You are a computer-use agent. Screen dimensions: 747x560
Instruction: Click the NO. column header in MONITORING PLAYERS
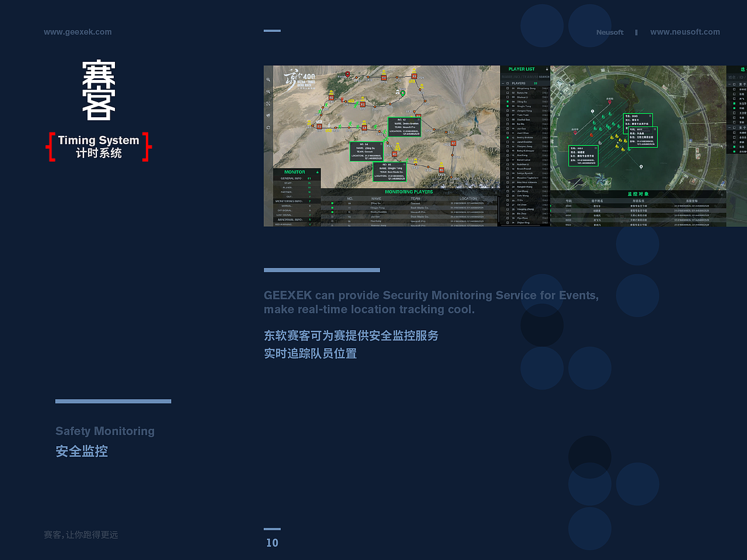pyautogui.click(x=350, y=198)
